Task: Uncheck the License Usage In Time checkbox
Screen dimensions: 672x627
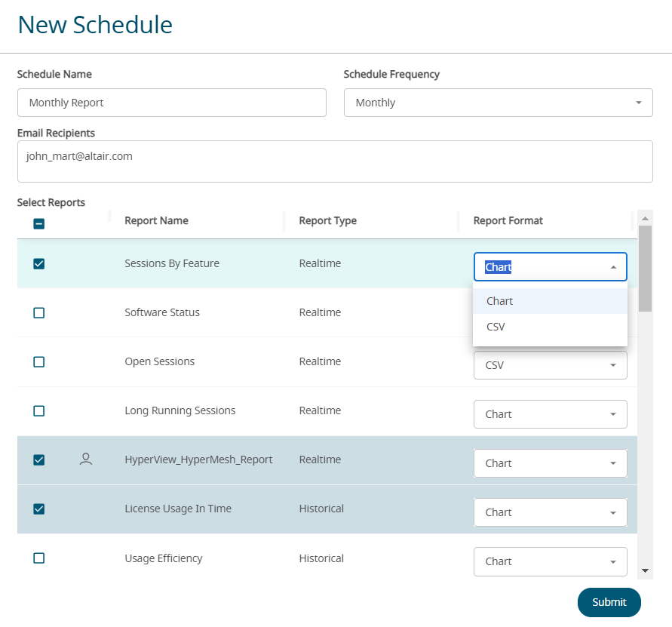Action: 39,509
